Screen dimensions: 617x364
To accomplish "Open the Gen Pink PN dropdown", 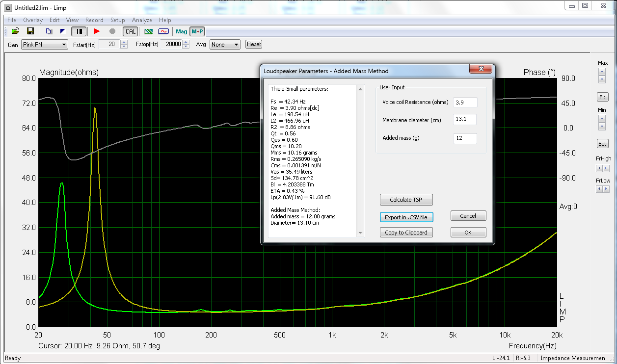I will (x=44, y=45).
